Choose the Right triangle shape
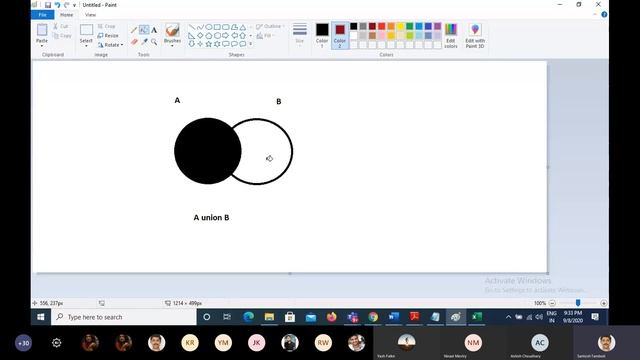The width and height of the screenshot is (640, 360). (191, 36)
